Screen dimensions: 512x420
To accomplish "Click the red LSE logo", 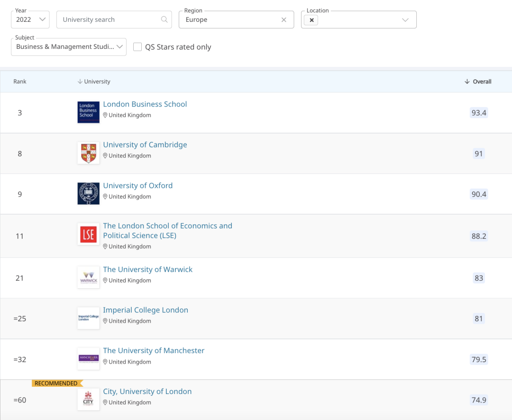I will 88,234.
